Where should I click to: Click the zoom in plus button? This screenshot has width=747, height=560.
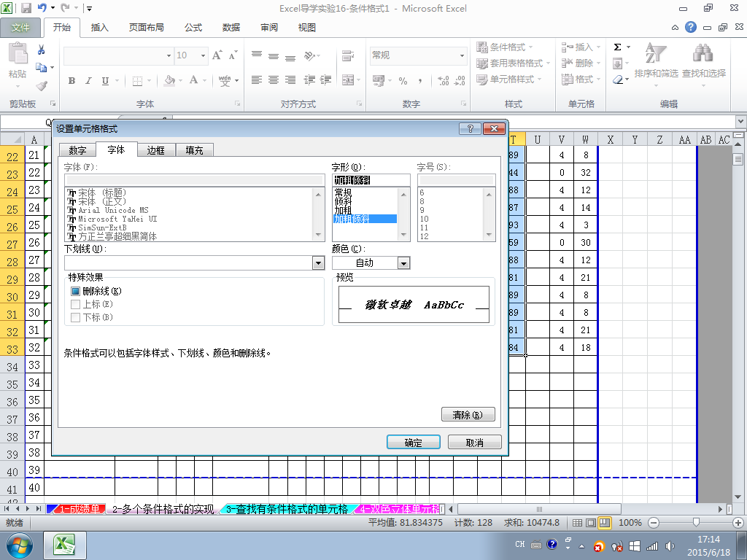[x=738, y=523]
